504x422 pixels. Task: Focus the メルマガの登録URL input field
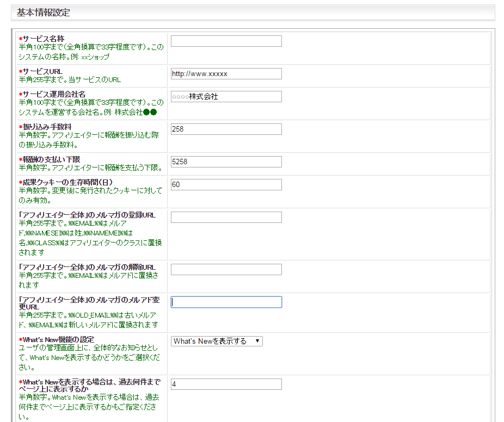point(226,218)
